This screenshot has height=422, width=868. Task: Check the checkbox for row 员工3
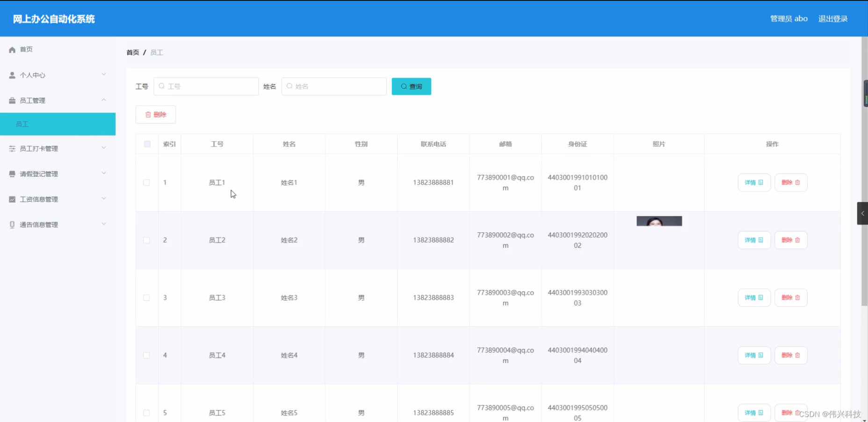[x=146, y=298]
